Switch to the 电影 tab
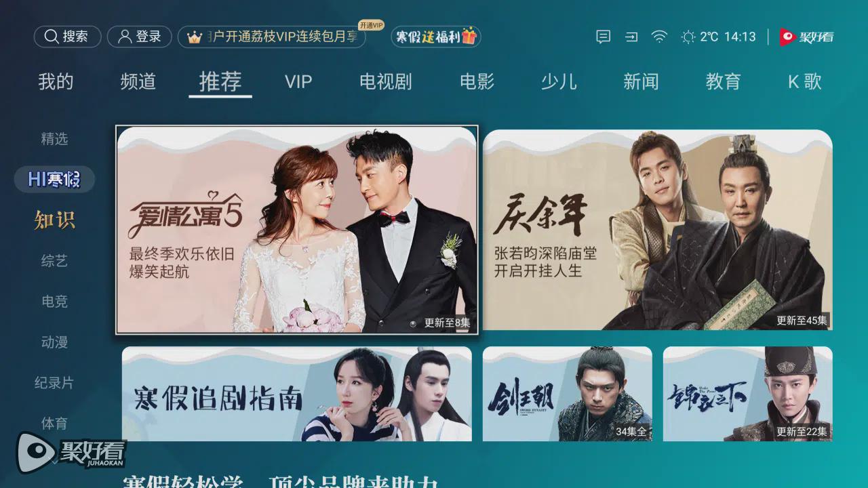 point(477,82)
